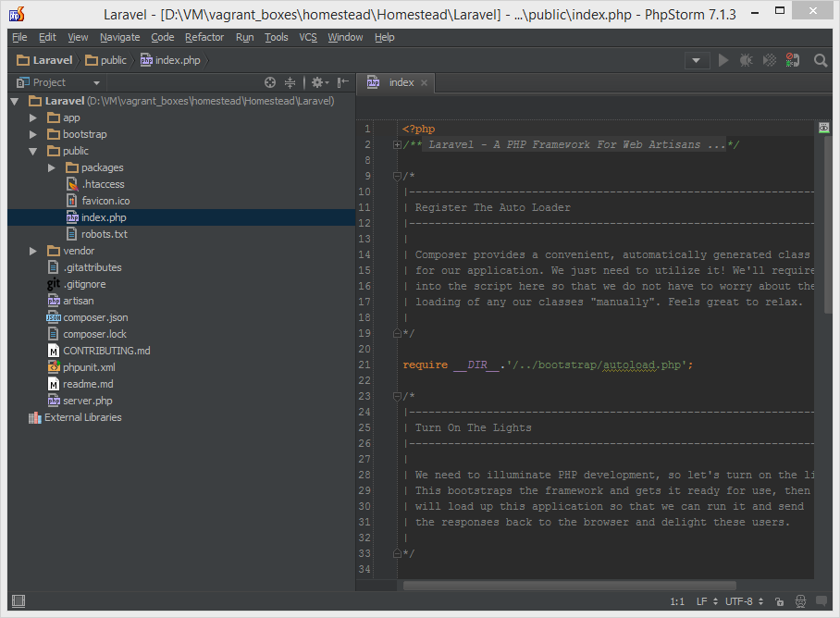The height and width of the screenshot is (618, 840).
Task: Open the Search Everywhere magnifier
Action: click(821, 60)
